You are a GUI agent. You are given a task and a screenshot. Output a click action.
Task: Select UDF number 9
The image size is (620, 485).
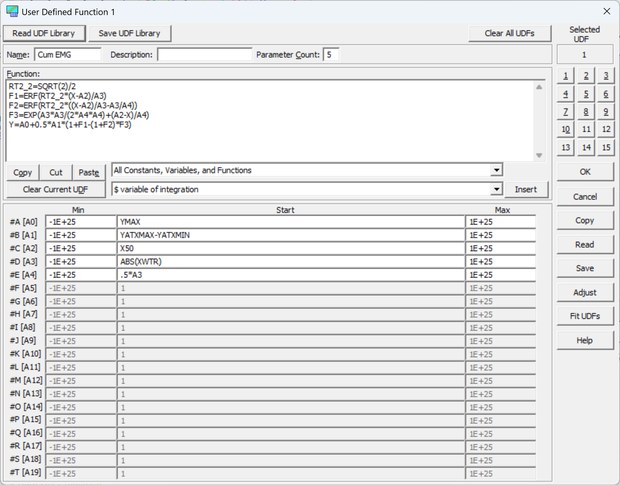tap(606, 111)
